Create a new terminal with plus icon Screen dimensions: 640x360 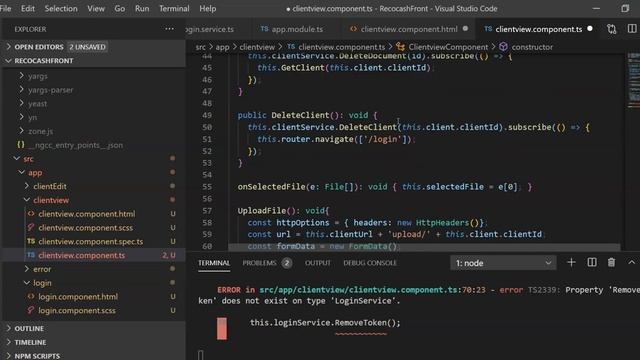(571, 263)
